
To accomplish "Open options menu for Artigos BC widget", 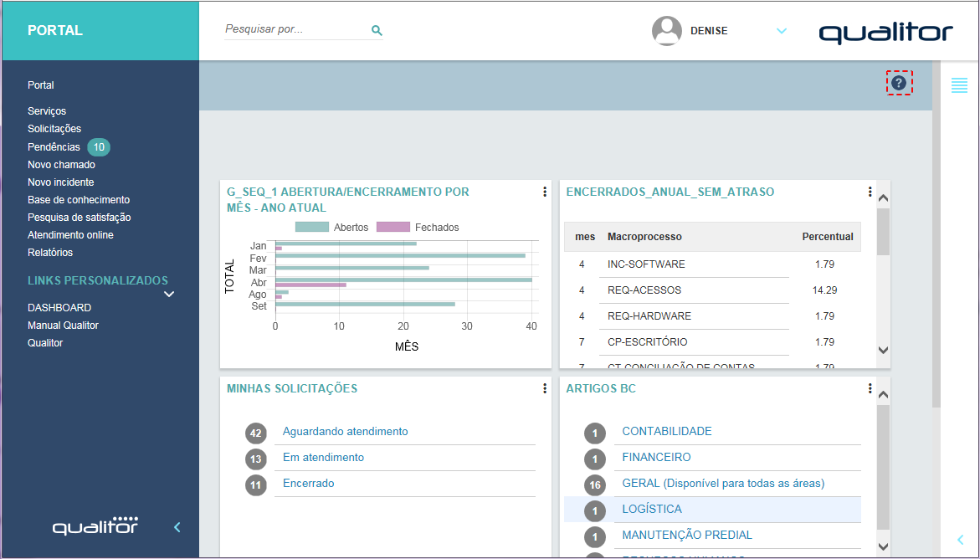I will coord(870,388).
